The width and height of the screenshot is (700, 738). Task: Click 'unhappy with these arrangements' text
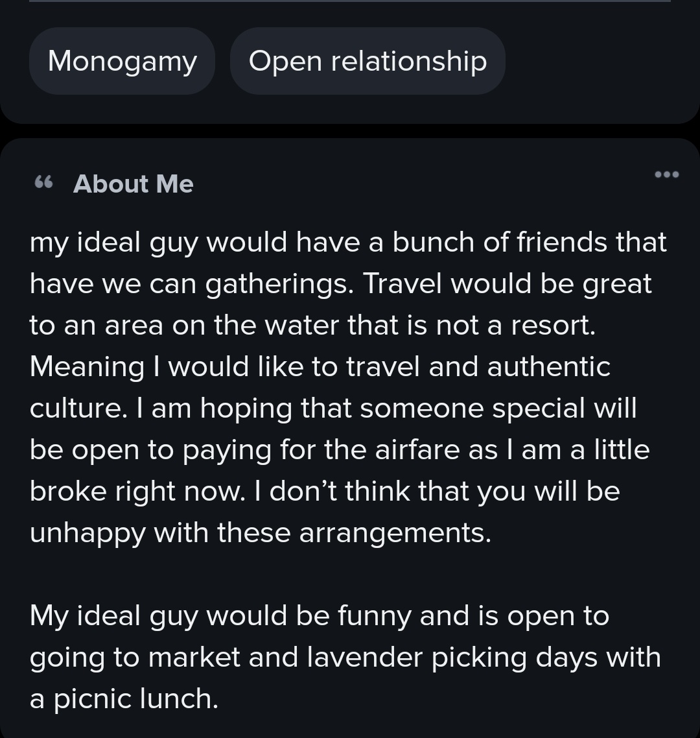pos(260,533)
